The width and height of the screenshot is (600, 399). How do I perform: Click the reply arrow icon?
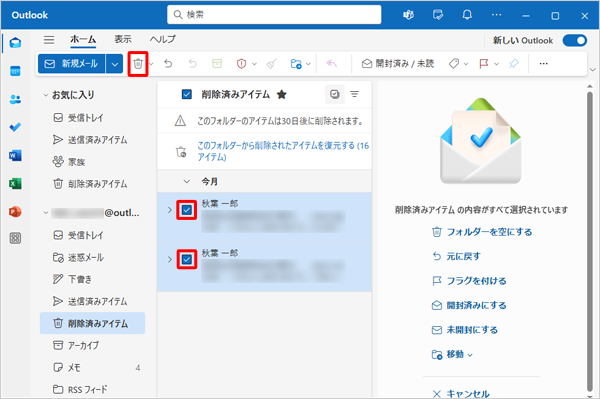pos(332,64)
